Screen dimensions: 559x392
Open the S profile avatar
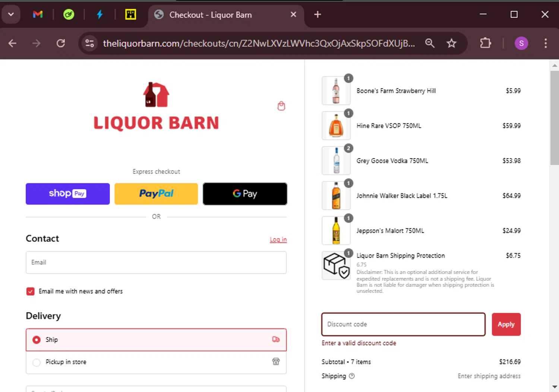(x=521, y=43)
